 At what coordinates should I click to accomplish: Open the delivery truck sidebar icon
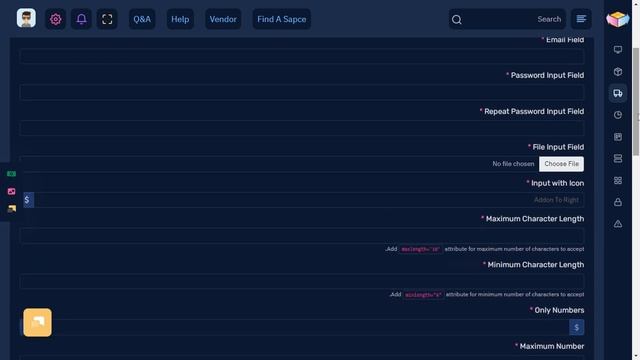[618, 93]
